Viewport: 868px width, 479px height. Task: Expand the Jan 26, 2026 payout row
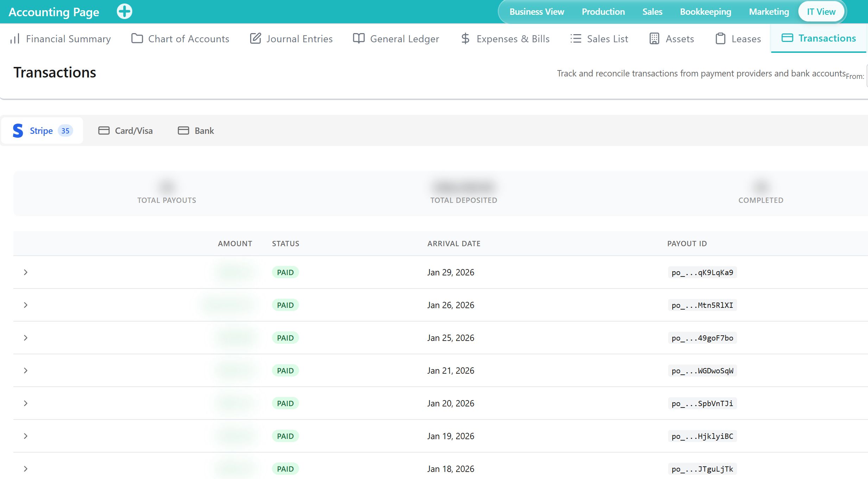click(x=26, y=305)
